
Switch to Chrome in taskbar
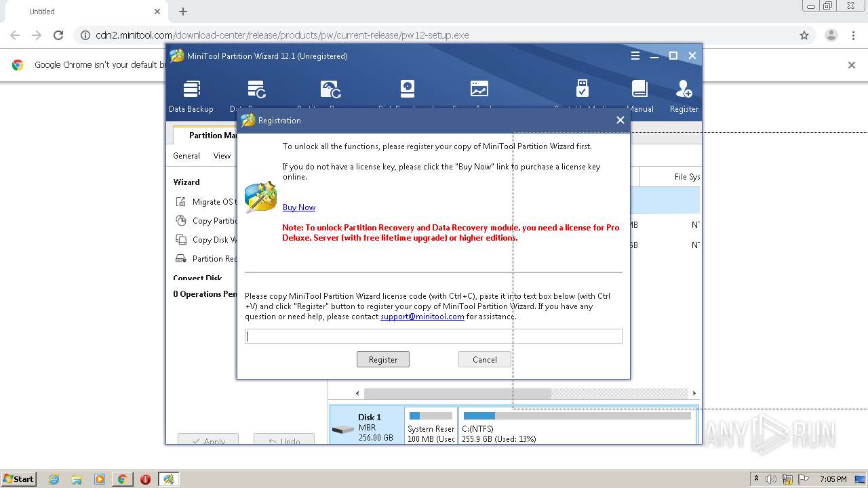point(123,479)
